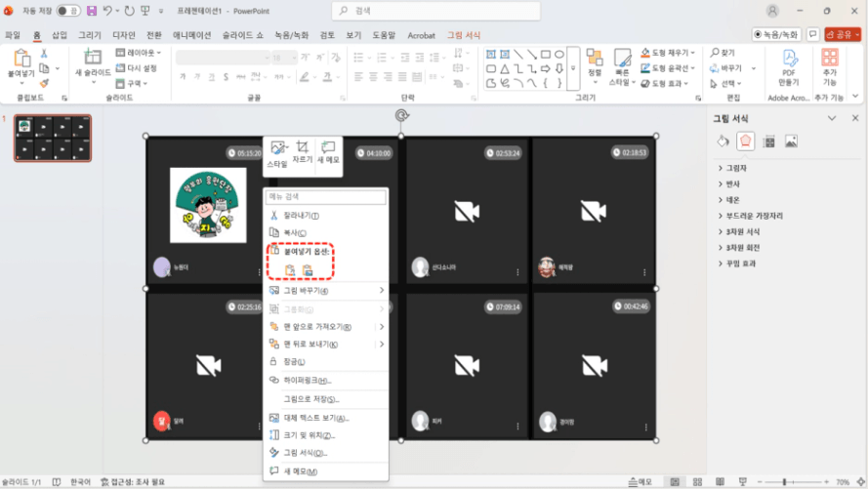Click the second paste option (picture) icon
This screenshot has width=868, height=489.
coord(308,270)
